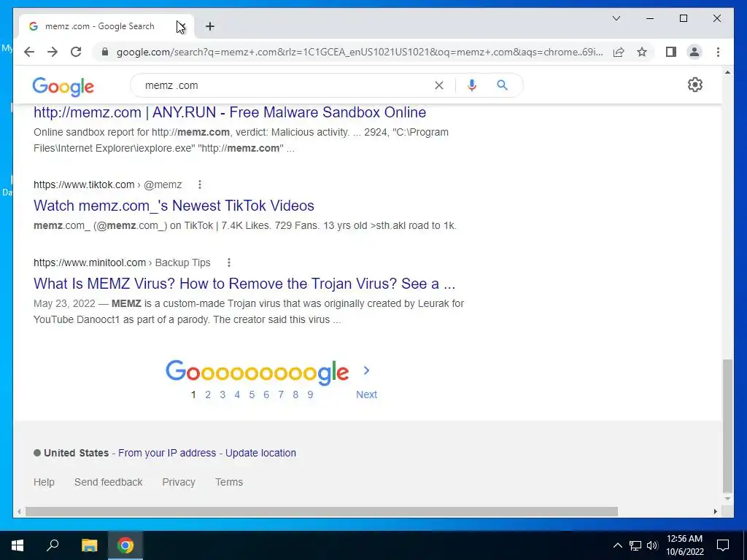
Task: Close the Google Search tab
Action: coord(181,26)
